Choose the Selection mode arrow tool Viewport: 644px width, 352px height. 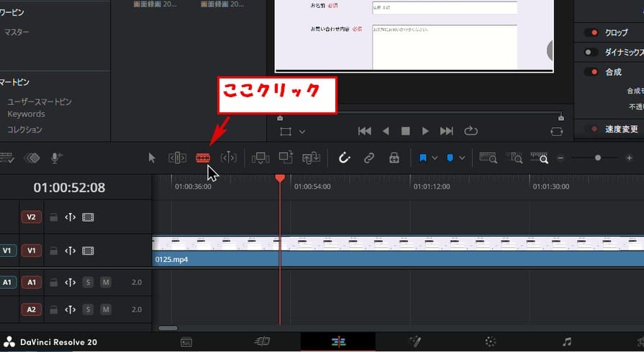[x=152, y=158]
